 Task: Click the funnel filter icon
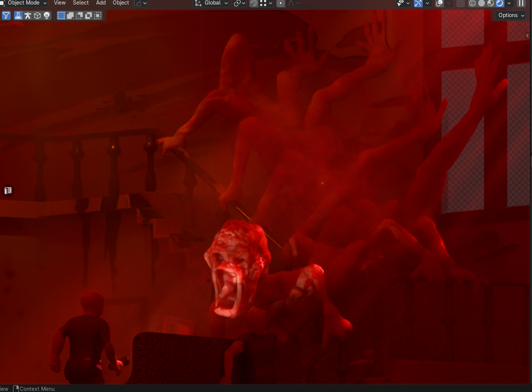click(6, 16)
